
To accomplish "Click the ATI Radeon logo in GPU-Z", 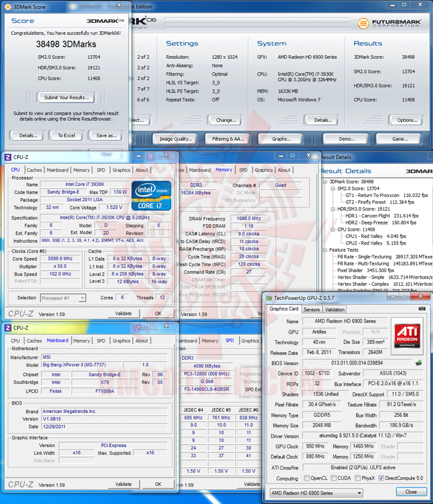I will [x=407, y=336].
